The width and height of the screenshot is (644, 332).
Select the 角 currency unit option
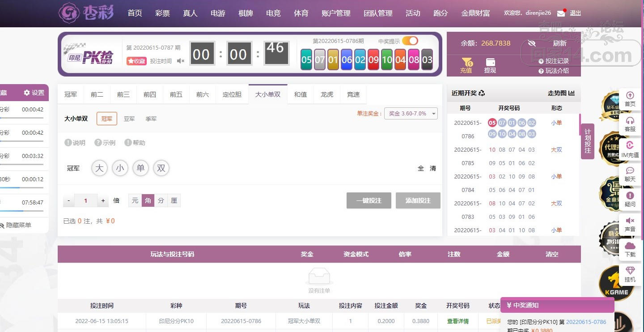148,200
